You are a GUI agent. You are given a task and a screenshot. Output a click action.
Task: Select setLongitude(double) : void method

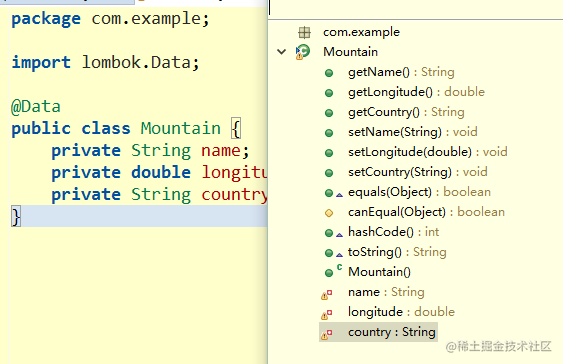coord(428,152)
